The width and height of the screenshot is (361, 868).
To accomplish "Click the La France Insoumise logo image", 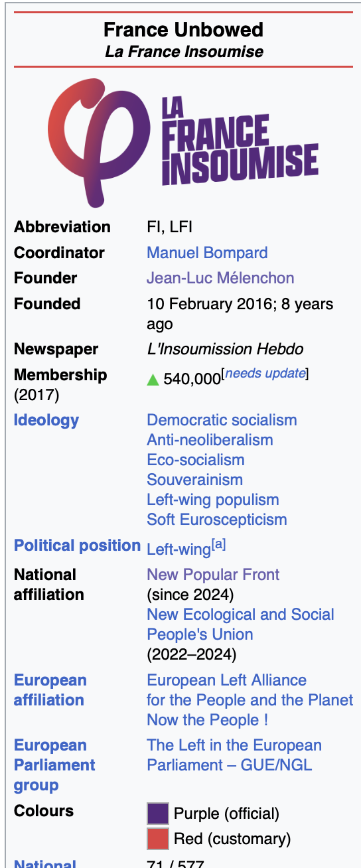I will pos(183,141).
